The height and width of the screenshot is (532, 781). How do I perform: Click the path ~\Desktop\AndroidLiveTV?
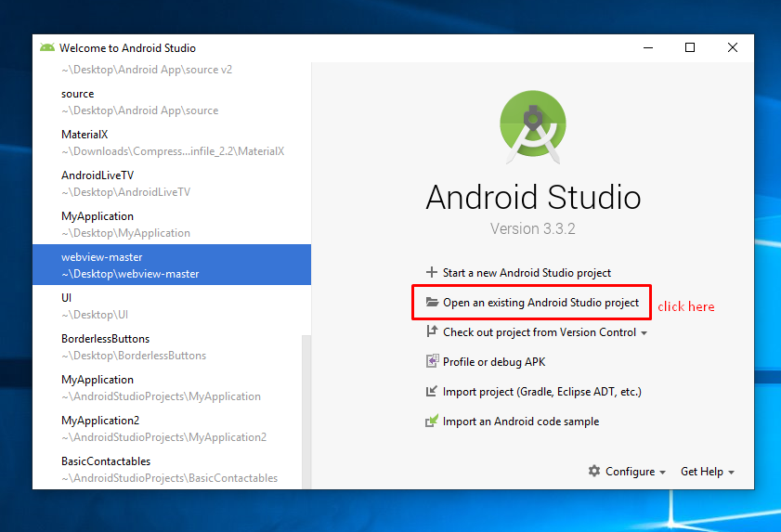(126, 192)
